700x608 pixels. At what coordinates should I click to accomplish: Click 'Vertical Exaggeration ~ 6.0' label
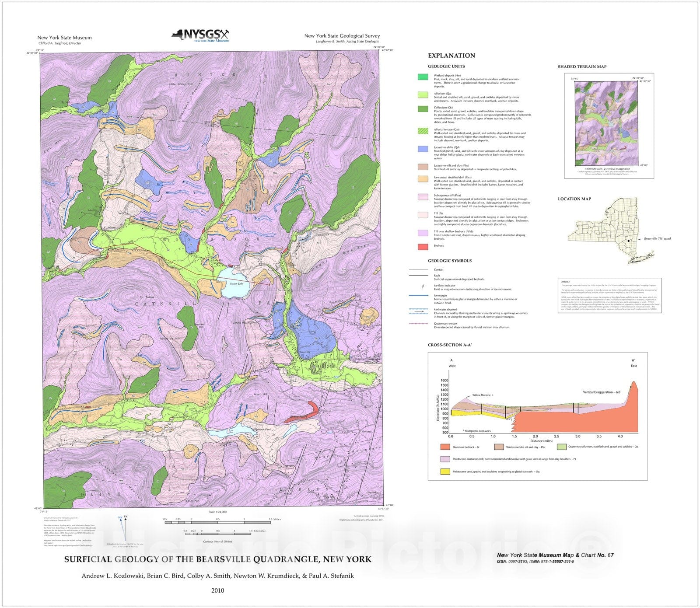pos(602,392)
